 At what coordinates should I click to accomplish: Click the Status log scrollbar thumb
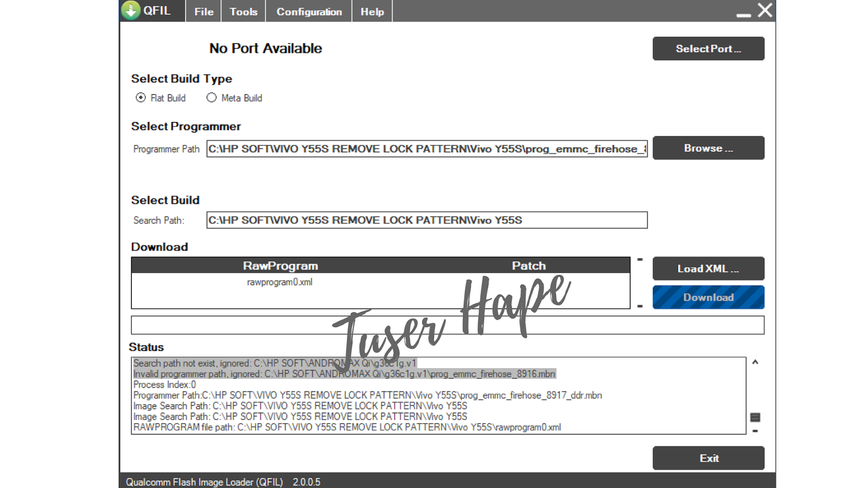click(x=755, y=417)
